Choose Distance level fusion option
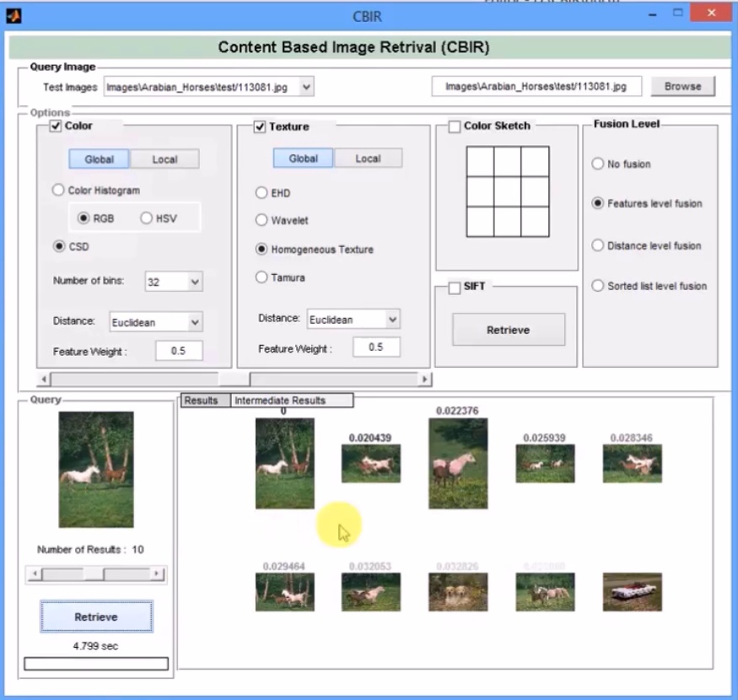The height and width of the screenshot is (700, 738). pos(596,245)
